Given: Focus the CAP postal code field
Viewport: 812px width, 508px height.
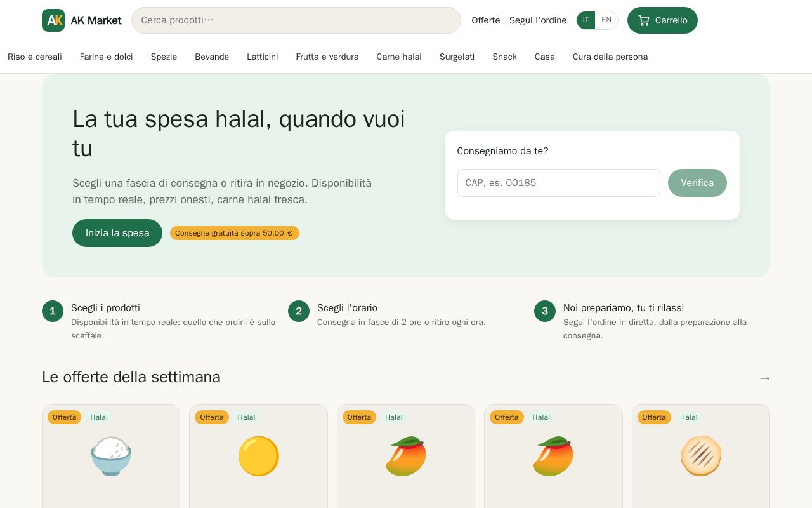Looking at the screenshot, I should pos(559,183).
